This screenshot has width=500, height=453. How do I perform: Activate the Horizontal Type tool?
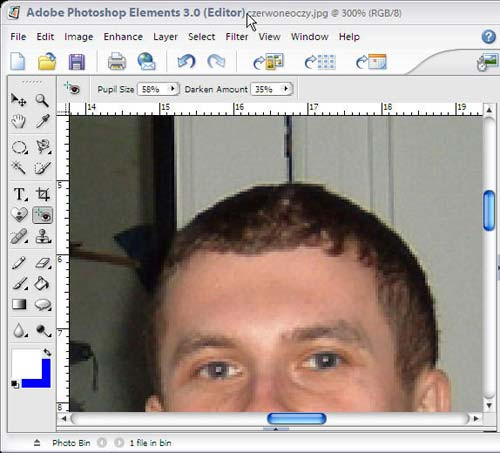click(19, 194)
